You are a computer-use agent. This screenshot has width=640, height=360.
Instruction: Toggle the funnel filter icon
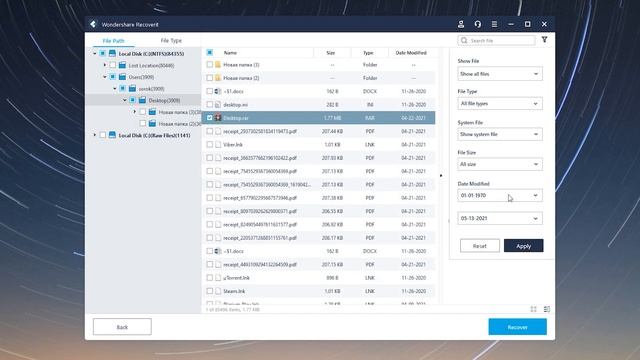(x=544, y=40)
